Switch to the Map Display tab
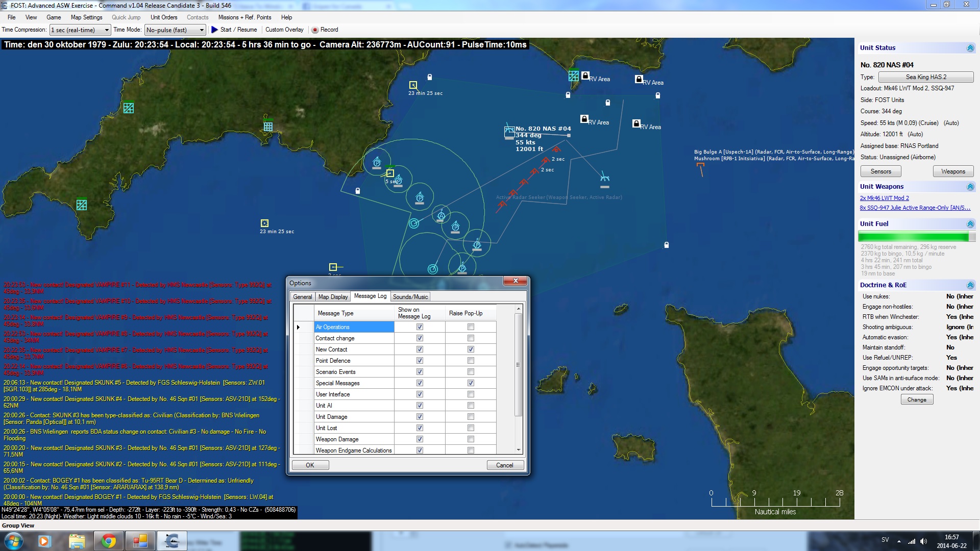The height and width of the screenshot is (551, 980). [x=333, y=297]
